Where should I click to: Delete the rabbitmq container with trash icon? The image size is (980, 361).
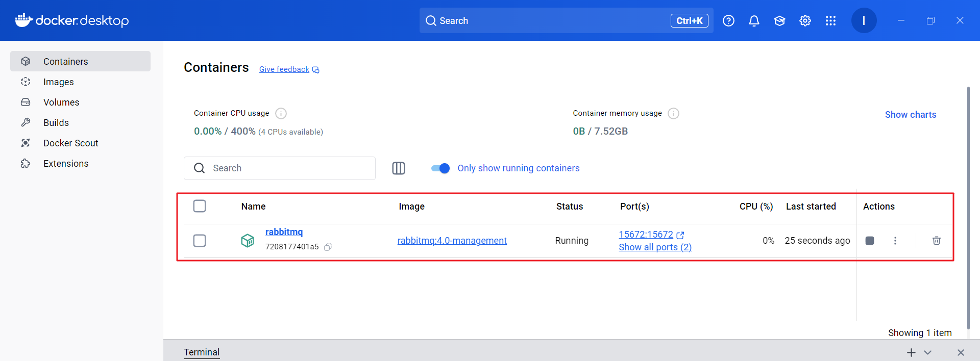pyautogui.click(x=937, y=241)
